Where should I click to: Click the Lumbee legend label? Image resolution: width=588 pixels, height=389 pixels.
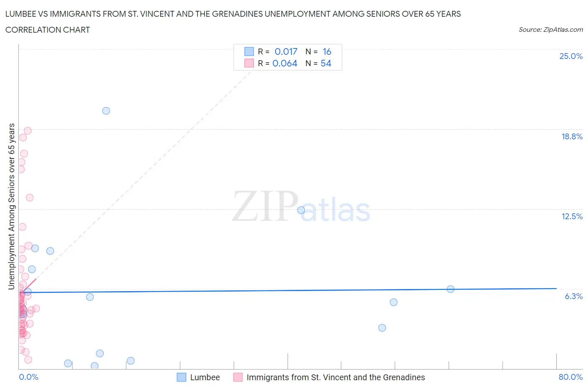tap(205, 377)
